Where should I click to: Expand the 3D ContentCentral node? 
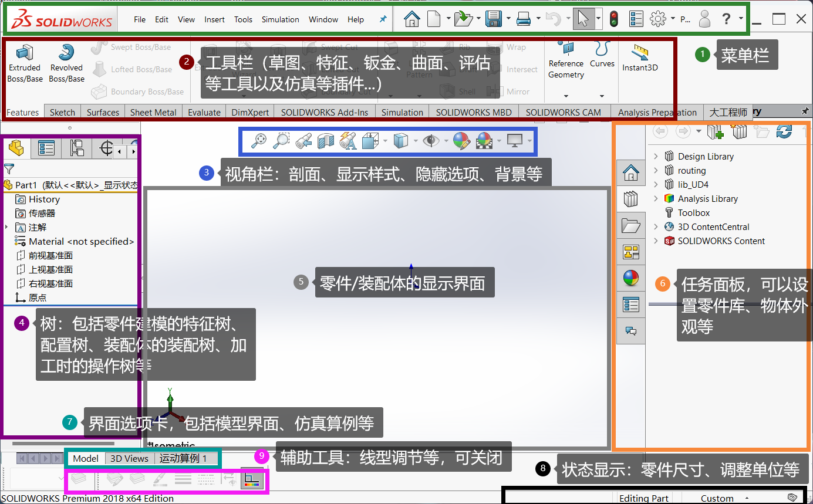tap(656, 226)
